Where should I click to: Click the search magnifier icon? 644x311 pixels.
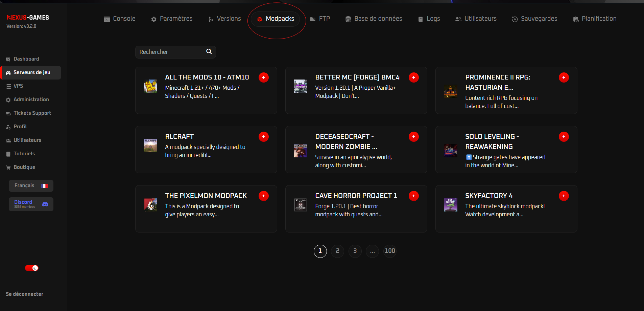point(209,51)
